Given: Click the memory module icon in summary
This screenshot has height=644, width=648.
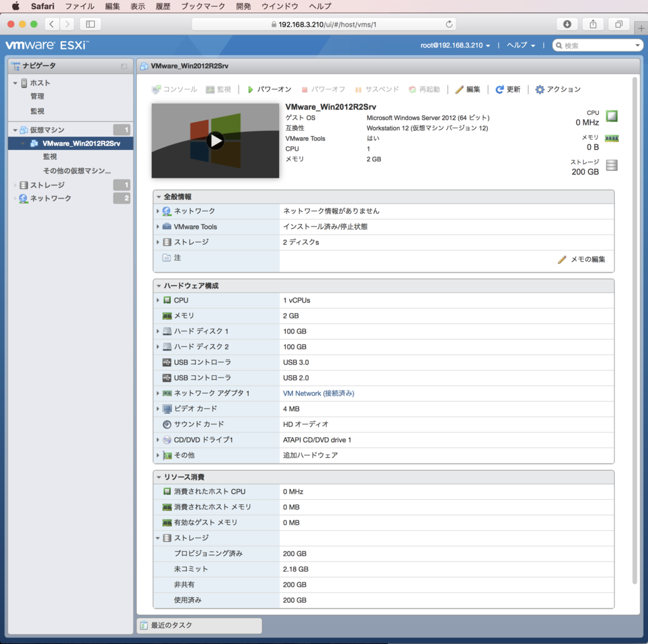Looking at the screenshot, I should coord(612,139).
